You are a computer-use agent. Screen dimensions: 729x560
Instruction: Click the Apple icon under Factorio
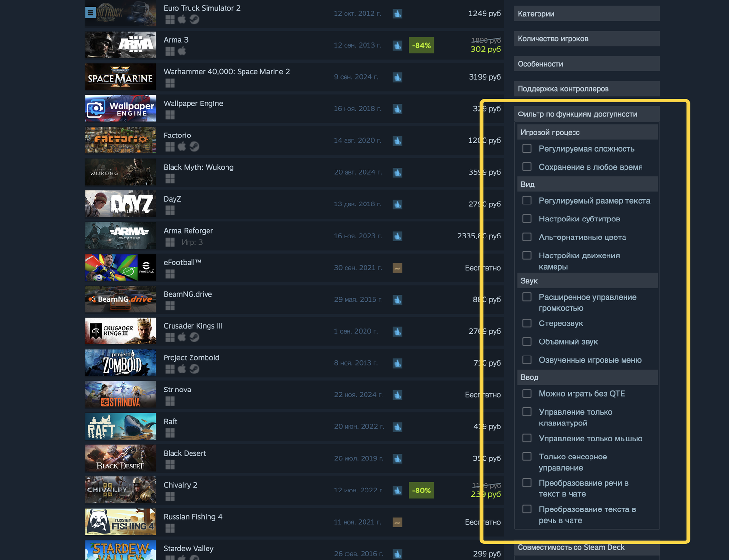pyautogui.click(x=182, y=147)
